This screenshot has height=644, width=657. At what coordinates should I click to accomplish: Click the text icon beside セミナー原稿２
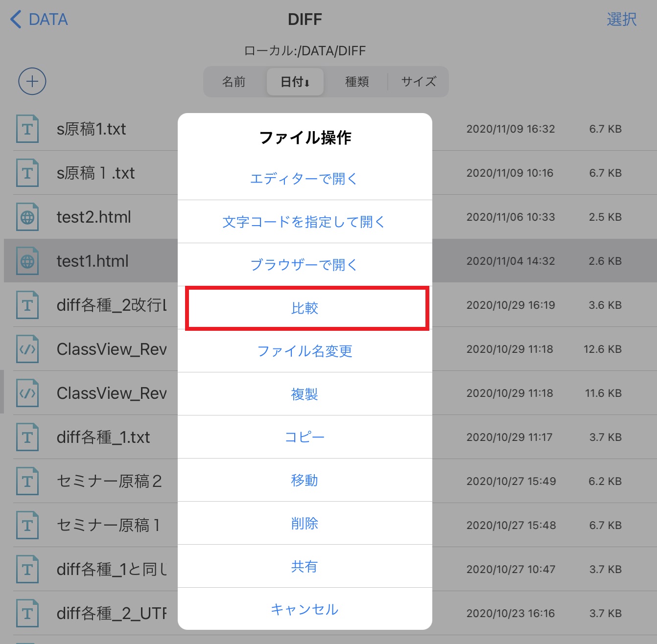[27, 481]
